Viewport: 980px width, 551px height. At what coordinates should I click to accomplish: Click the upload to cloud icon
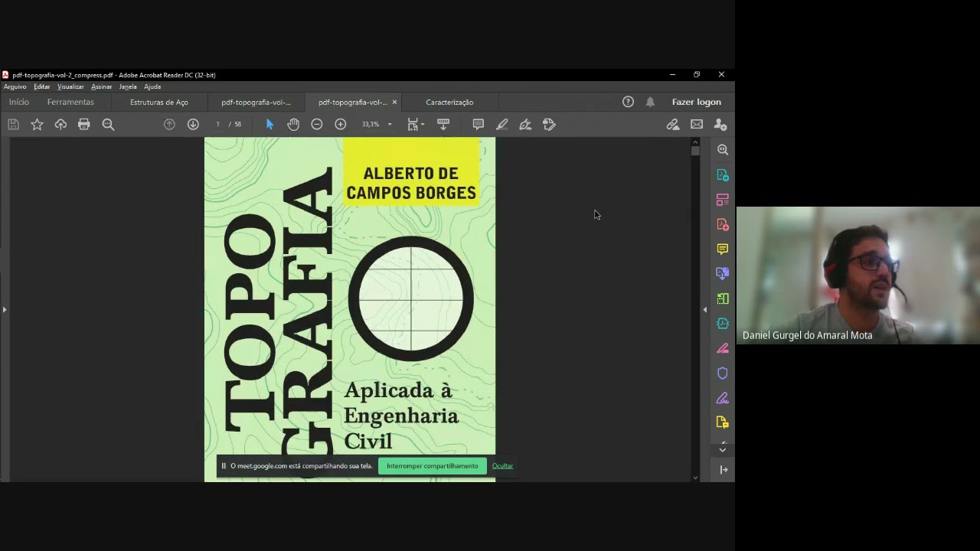coord(60,124)
